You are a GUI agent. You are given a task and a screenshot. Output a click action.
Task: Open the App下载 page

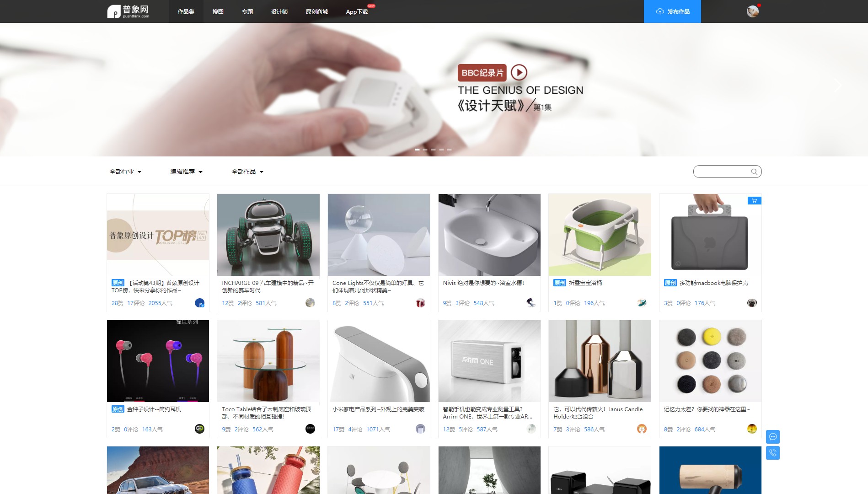click(x=357, y=11)
